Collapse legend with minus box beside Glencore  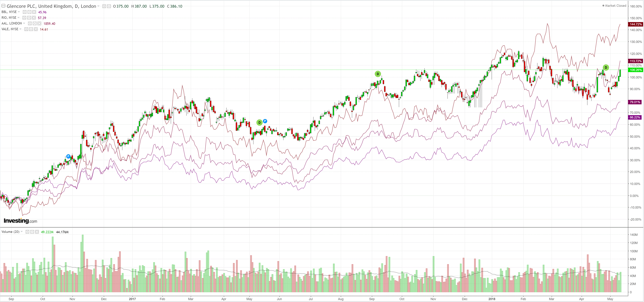pyautogui.click(x=3, y=6)
